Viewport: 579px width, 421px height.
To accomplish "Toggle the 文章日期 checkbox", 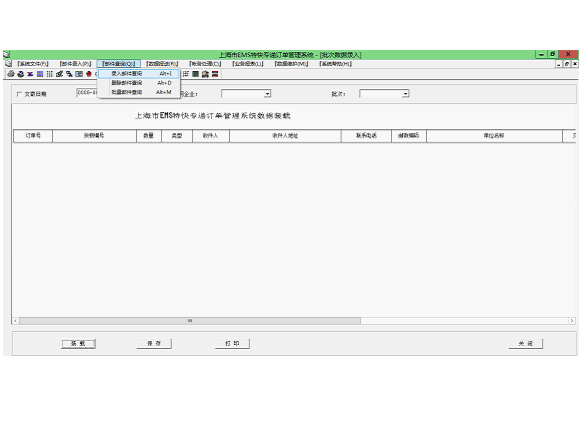I will click(x=20, y=94).
